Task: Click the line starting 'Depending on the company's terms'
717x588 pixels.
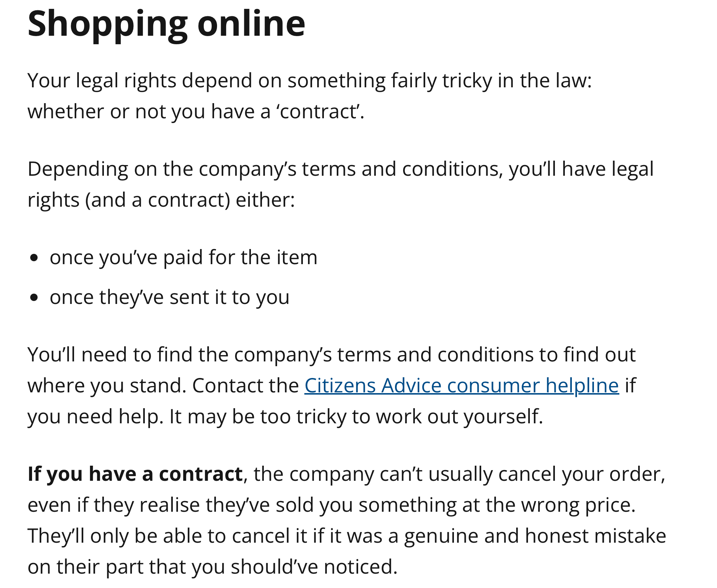Action: [x=340, y=169]
